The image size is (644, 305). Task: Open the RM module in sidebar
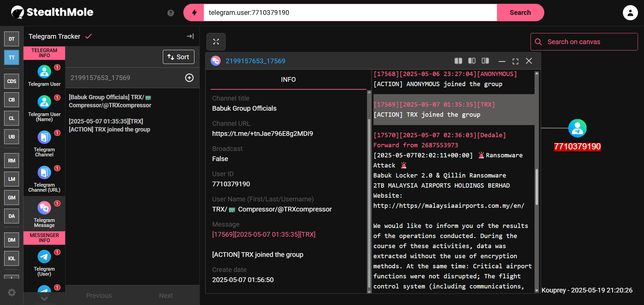[x=12, y=161]
